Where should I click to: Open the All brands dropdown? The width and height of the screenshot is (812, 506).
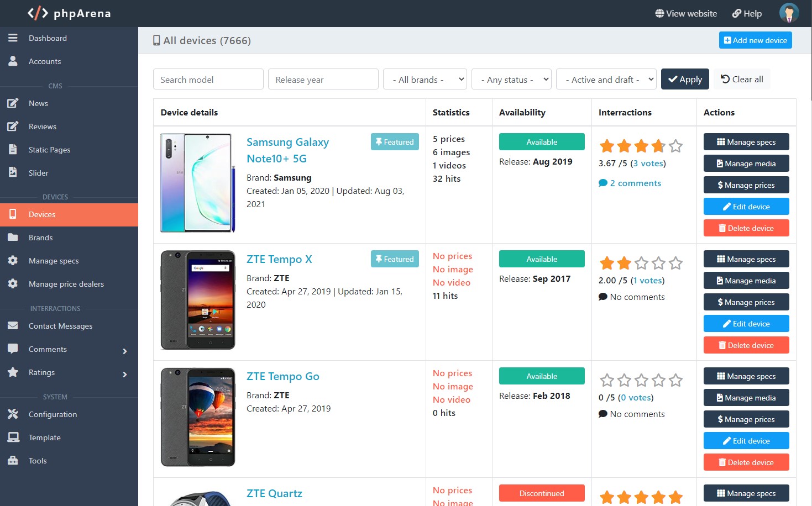tap(425, 79)
